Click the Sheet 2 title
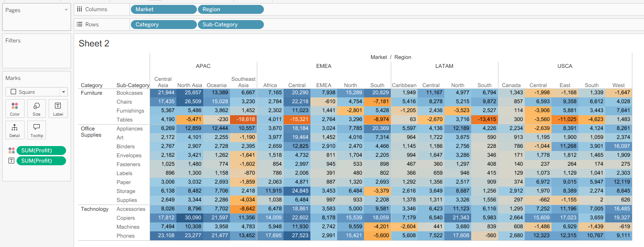 [94, 43]
